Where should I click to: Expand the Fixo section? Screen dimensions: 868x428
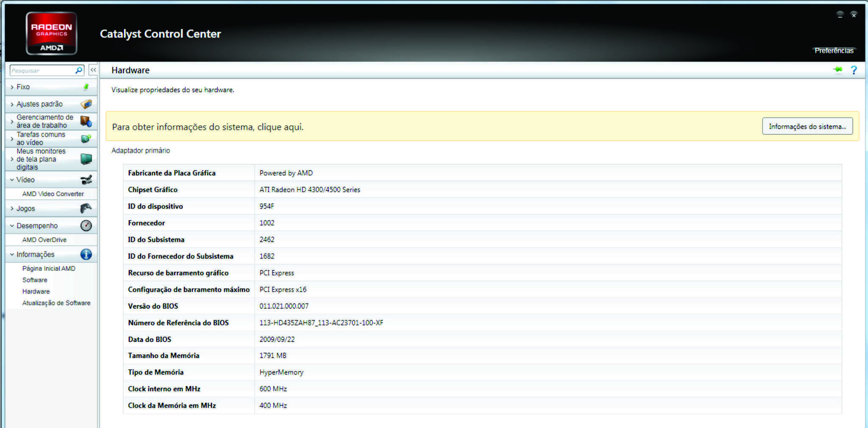[x=12, y=87]
